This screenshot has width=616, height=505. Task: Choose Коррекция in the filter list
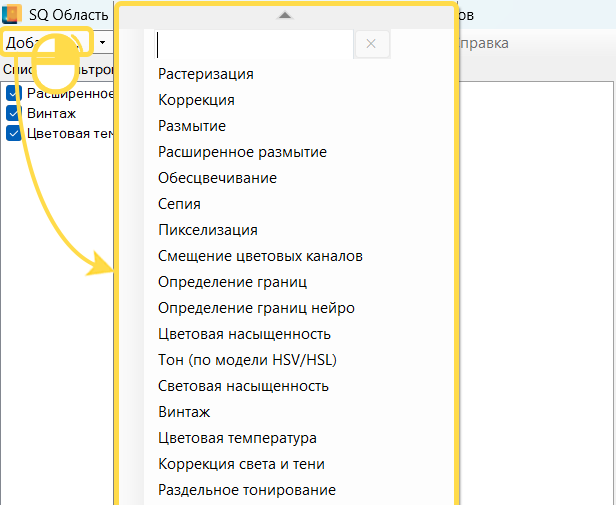pyautogui.click(x=197, y=100)
